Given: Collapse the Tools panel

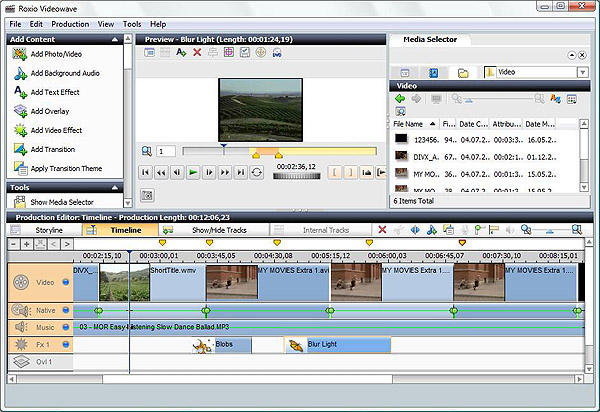Looking at the screenshot, I should tap(115, 187).
